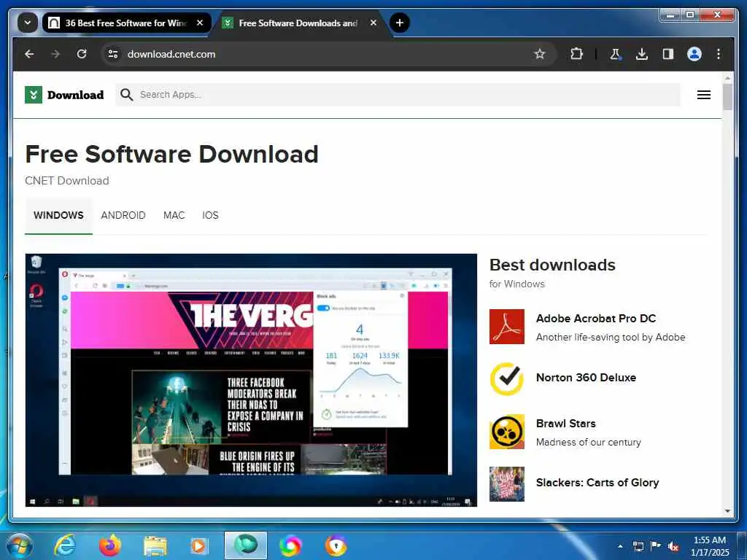
Task: Open the Chrome profile avatar
Action: [694, 54]
